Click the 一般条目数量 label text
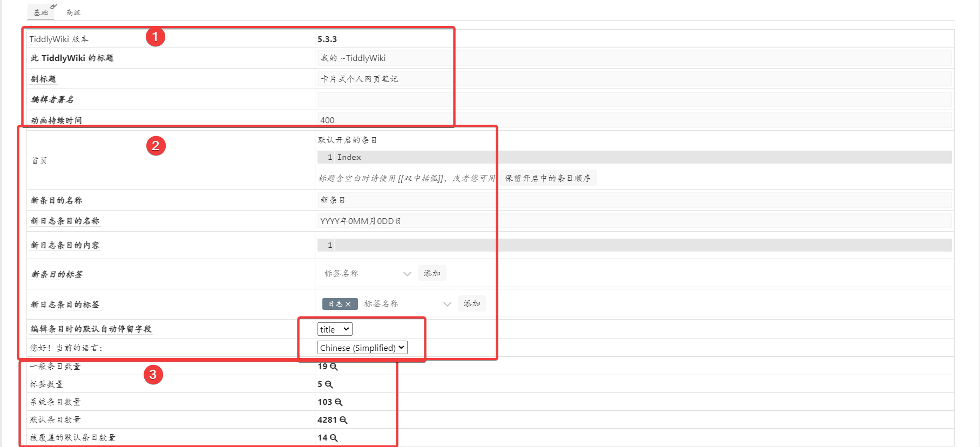Viewport: 980px width, 447px height. 55,367
